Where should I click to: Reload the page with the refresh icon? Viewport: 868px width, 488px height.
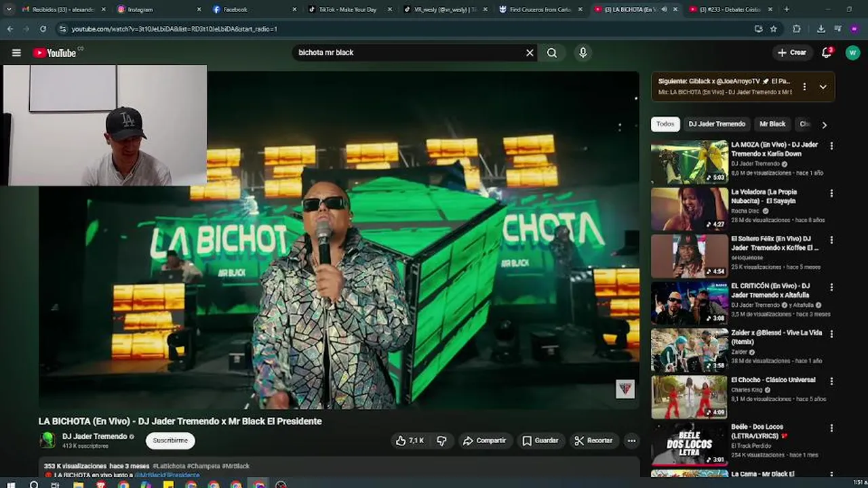(x=43, y=29)
